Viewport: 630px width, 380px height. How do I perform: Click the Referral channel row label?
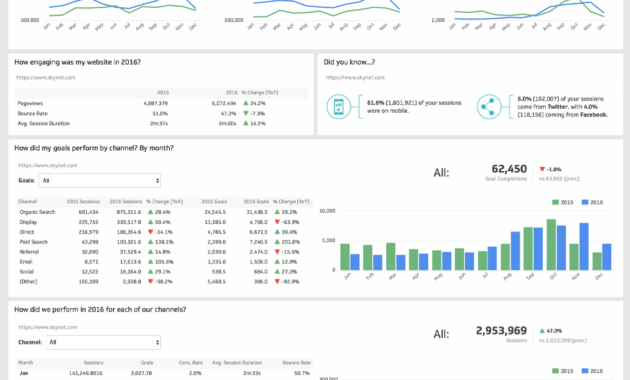point(29,252)
